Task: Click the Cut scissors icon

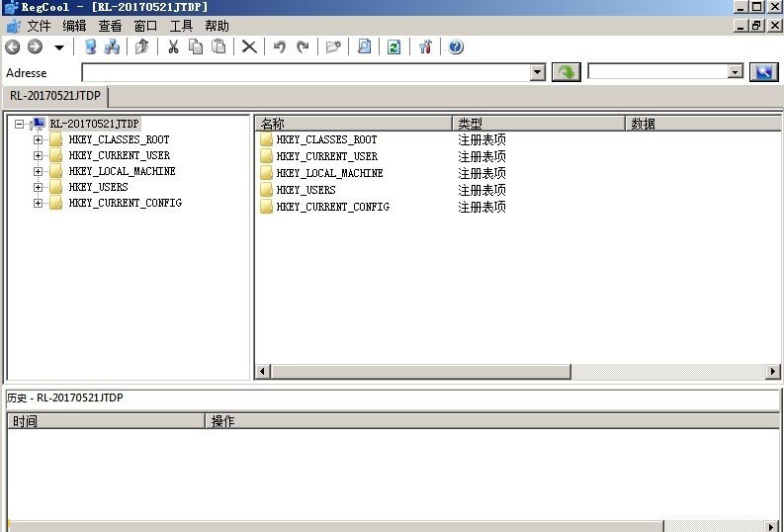Action: coord(173,46)
